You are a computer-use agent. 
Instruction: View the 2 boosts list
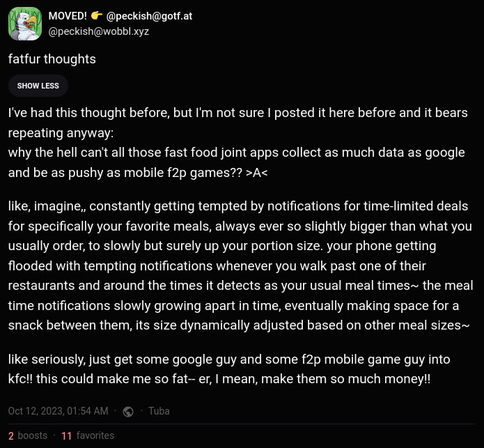tap(28, 435)
